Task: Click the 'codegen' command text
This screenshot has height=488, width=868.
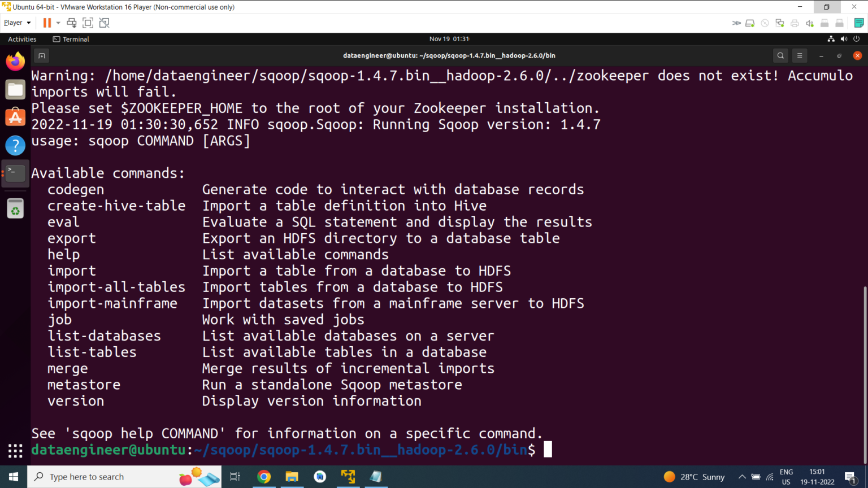Action: point(76,190)
